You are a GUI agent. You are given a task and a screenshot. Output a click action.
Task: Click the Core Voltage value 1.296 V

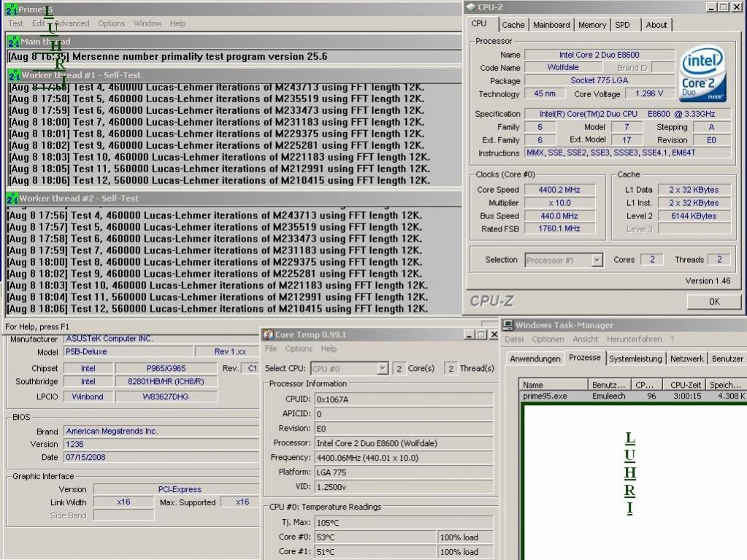point(649,93)
